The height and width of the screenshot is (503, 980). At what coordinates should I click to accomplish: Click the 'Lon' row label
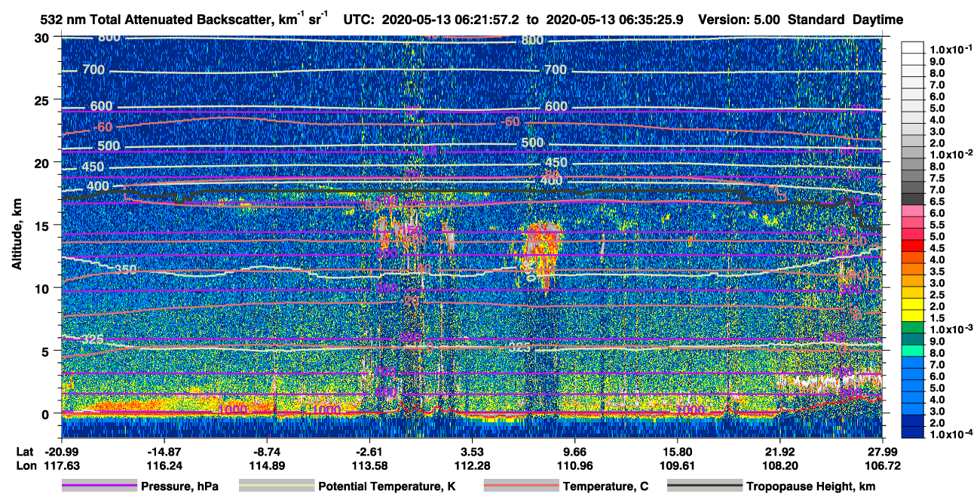point(25,465)
